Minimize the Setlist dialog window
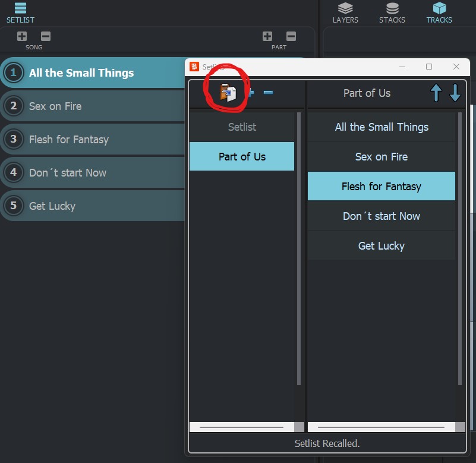Image resolution: width=476 pixels, height=463 pixels. click(402, 67)
